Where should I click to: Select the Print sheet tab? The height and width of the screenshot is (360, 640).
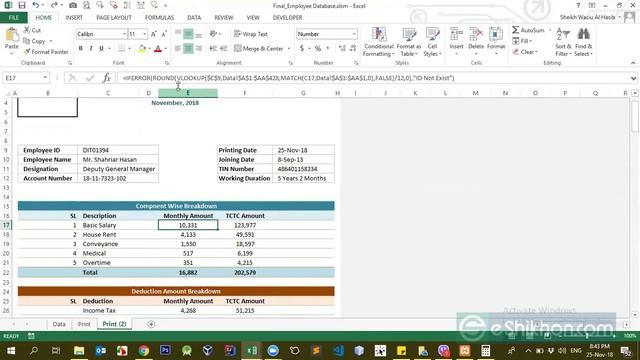click(84, 324)
